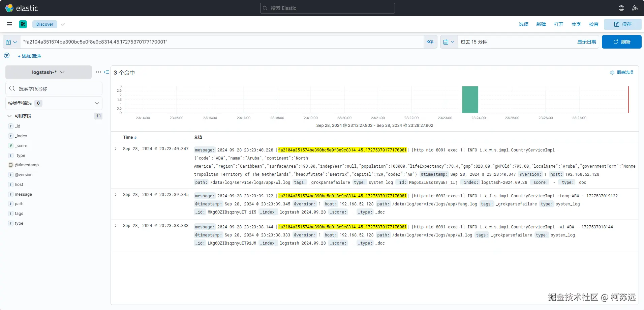Collapse the field sidebar arrow icon
Viewport: 644px width, 310px height.
coord(106,72)
